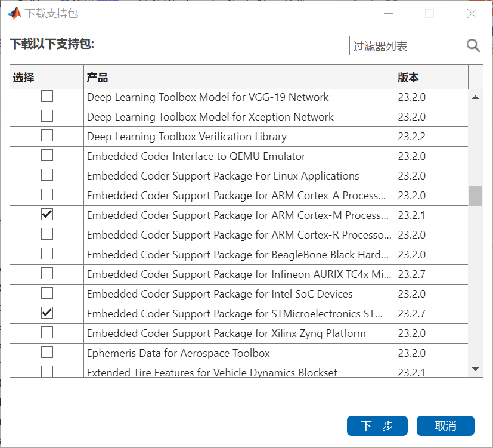Click the MATLAB logo in title bar

pyautogui.click(x=14, y=13)
